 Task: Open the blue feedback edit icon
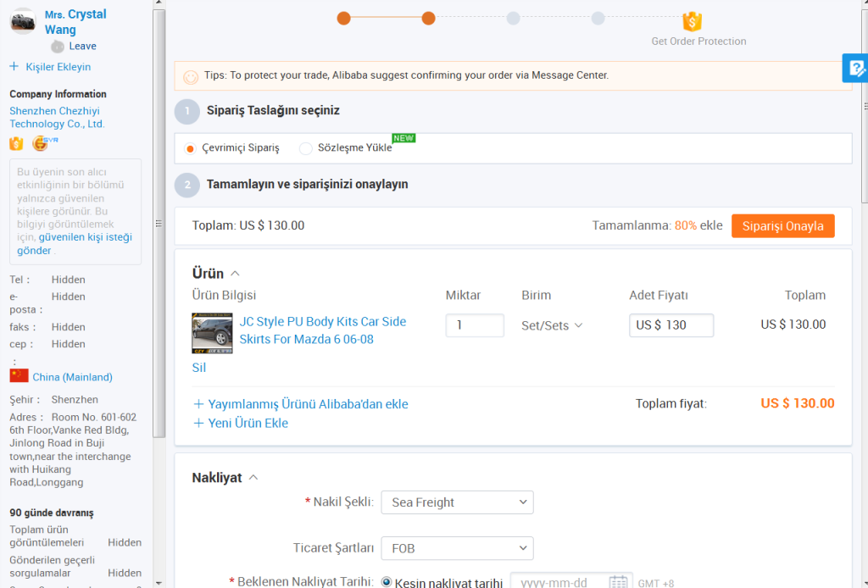856,68
